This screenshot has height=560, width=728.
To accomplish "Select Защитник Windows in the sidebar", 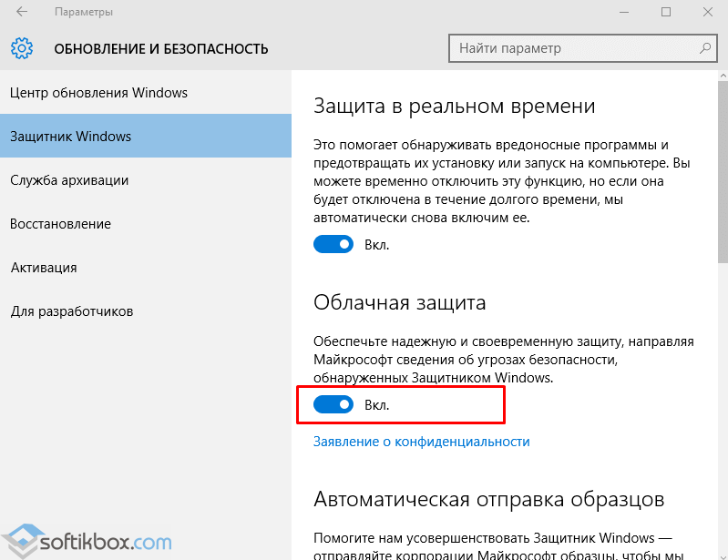I will (x=71, y=137).
